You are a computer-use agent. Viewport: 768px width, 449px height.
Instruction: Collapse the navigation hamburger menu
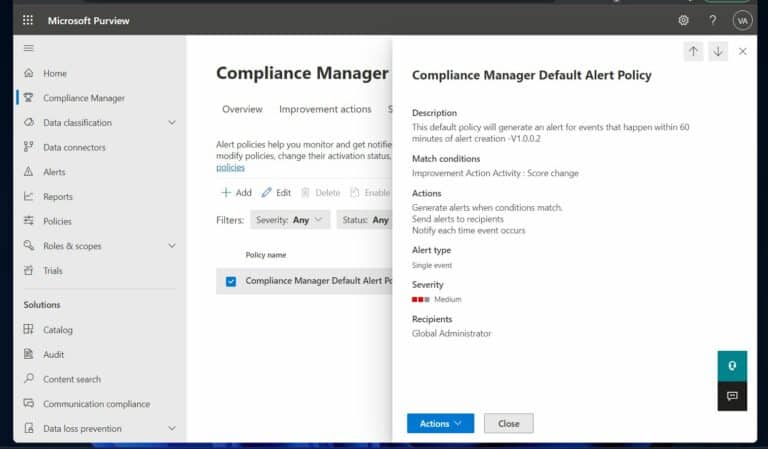(x=28, y=48)
